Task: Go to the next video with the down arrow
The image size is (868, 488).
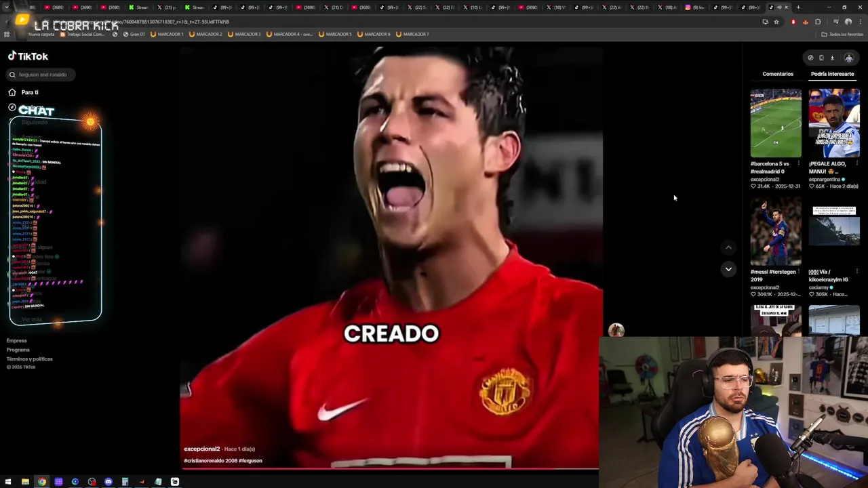Action: pyautogui.click(x=728, y=269)
